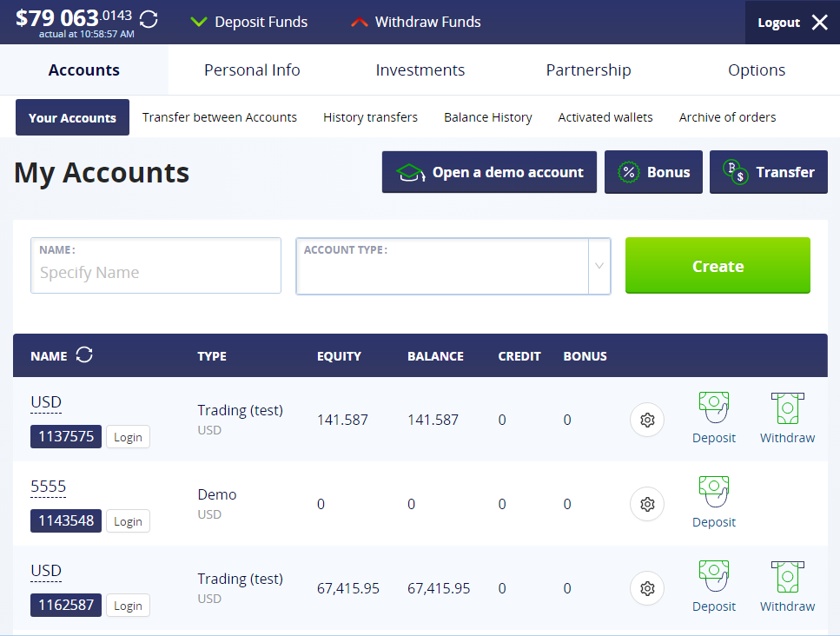Switch to the Investments tab
Image resolution: width=840 pixels, height=636 pixels.
pos(420,70)
